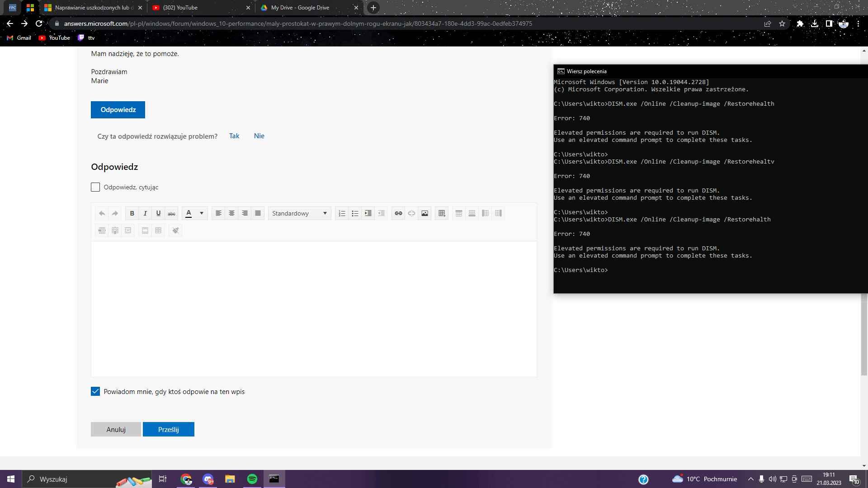
Task: Click the blue Prześlij submit button
Action: 169,429
